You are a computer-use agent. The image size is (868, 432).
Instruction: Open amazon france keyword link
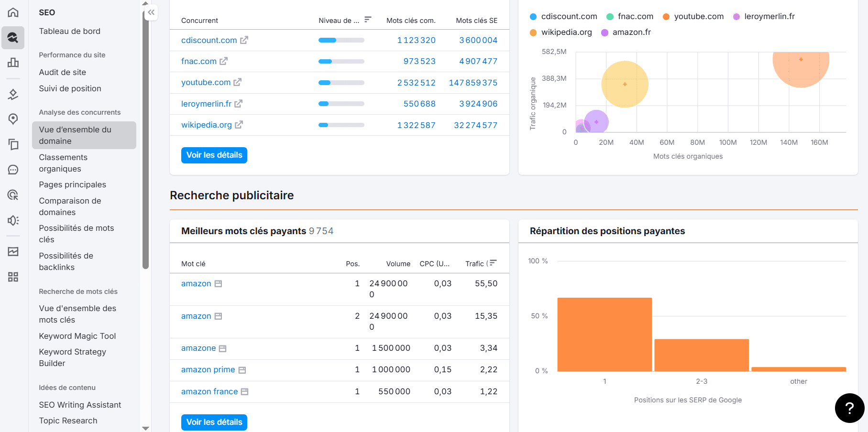pos(209,391)
